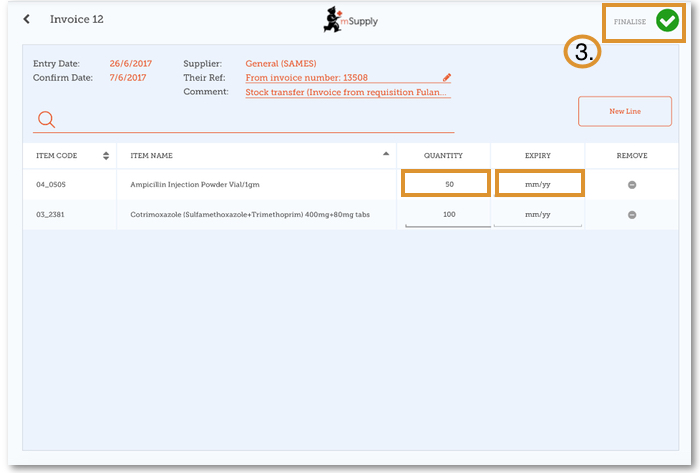
Task: Select the General (SAMES) supplier link
Action: coord(281,63)
